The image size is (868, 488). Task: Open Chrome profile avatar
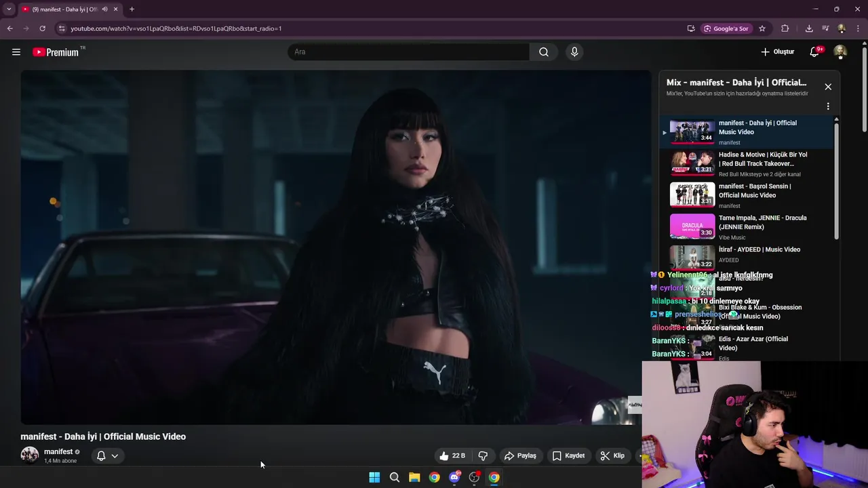842,28
